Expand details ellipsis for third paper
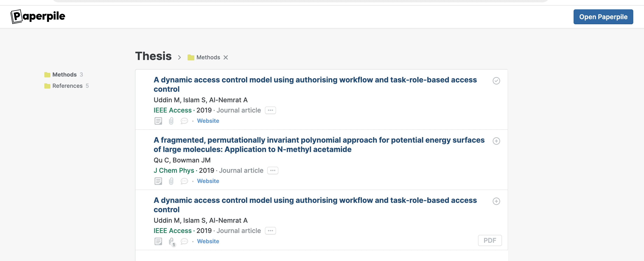644x261 pixels. [x=270, y=231]
